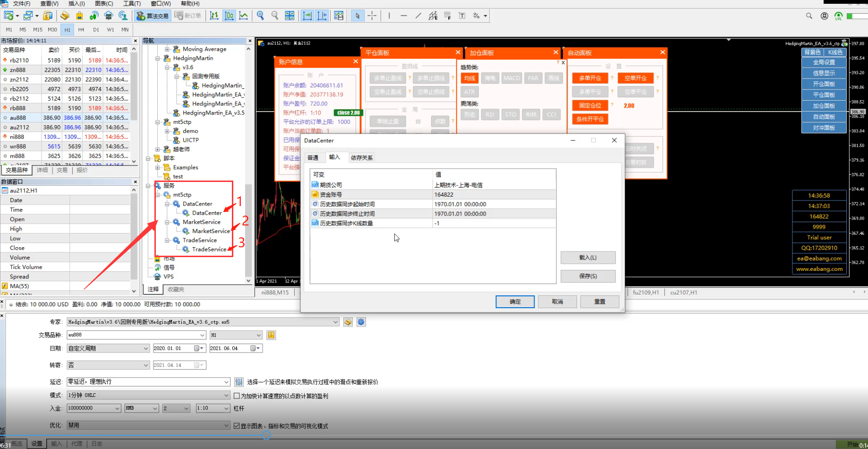Open the profiles toolbar icon

(x=28, y=16)
